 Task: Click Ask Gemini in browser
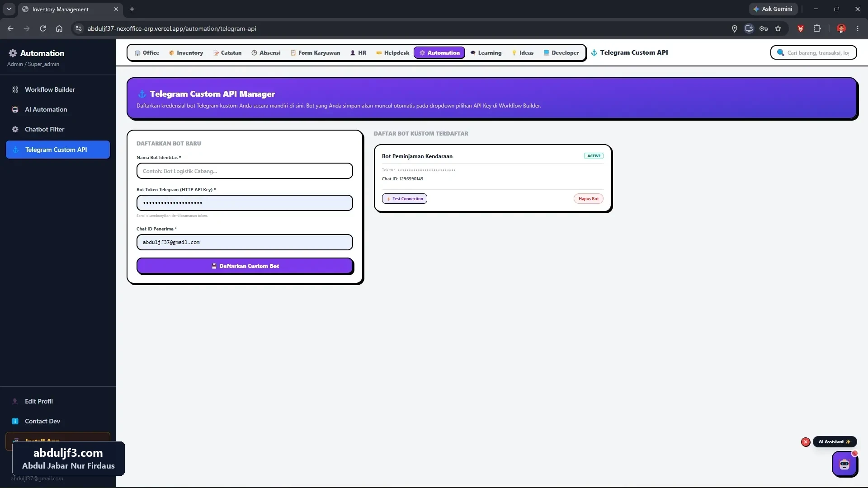[773, 9]
